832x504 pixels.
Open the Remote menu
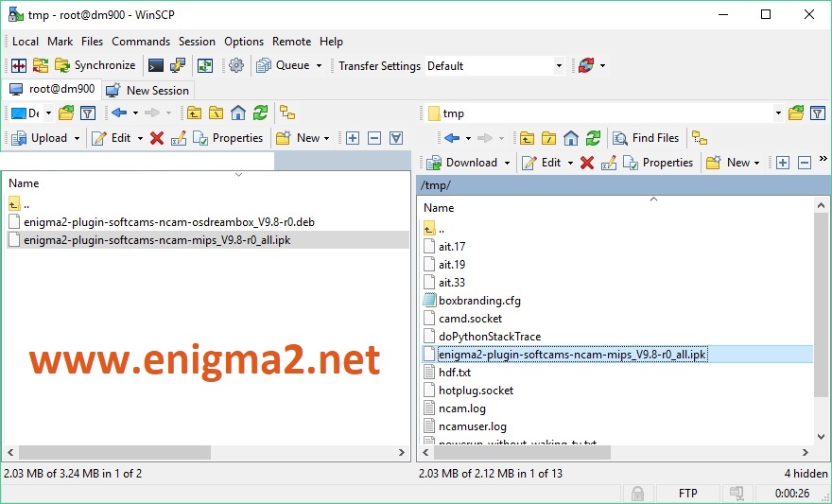pos(291,42)
